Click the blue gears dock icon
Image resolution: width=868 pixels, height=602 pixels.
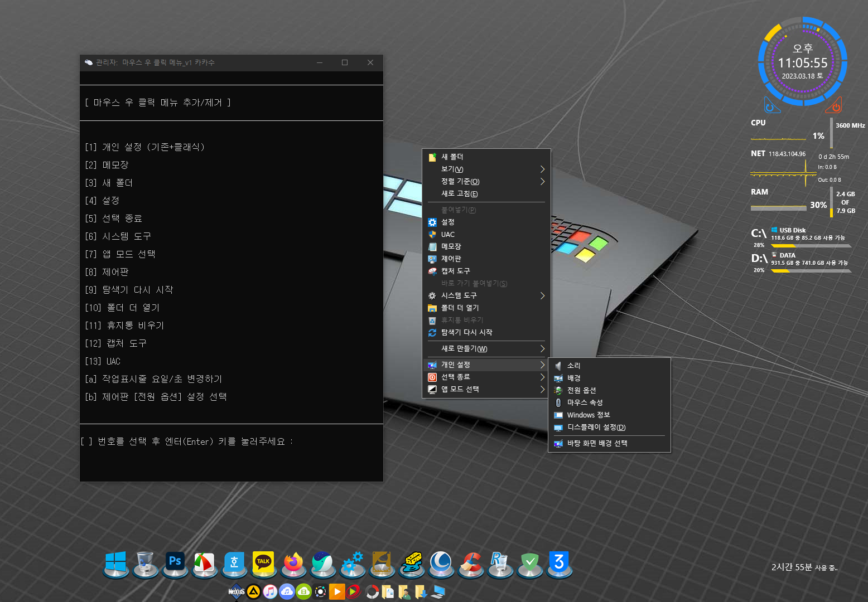[x=352, y=564]
